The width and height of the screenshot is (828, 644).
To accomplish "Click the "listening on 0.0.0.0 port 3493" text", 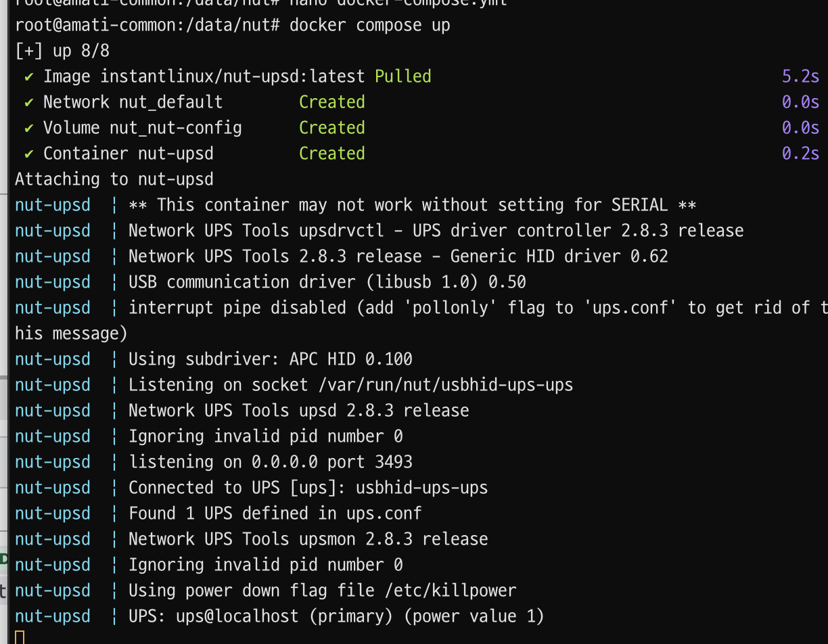I will (x=270, y=462).
